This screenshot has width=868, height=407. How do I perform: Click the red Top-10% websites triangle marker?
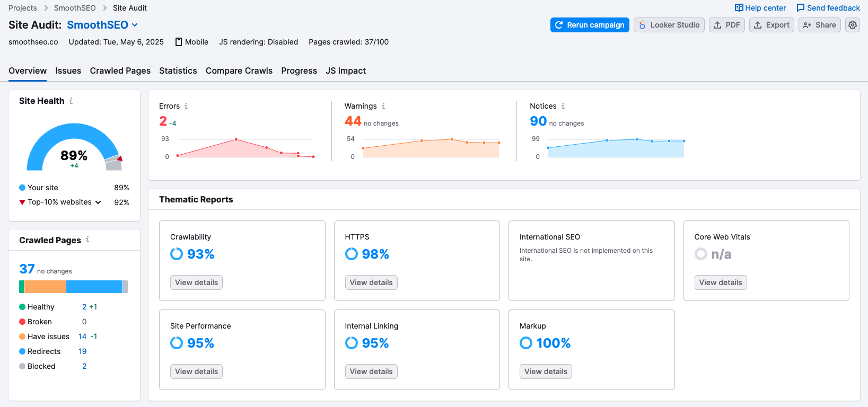pos(22,202)
